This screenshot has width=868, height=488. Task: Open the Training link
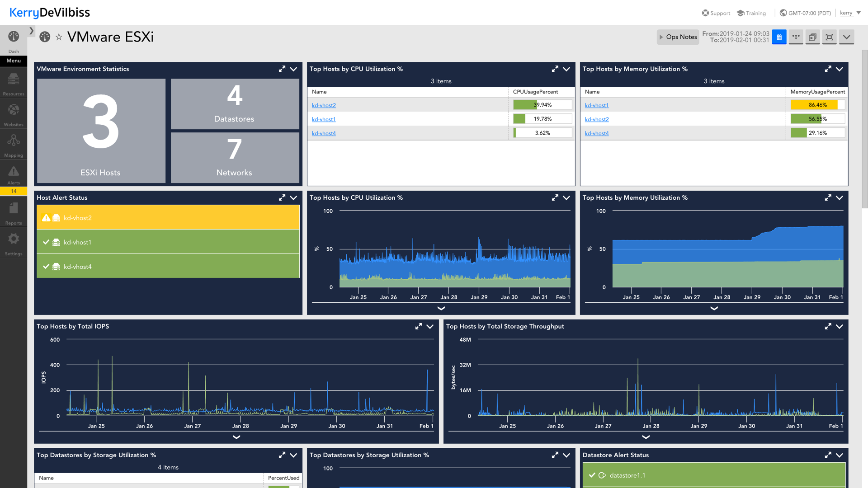[751, 13]
